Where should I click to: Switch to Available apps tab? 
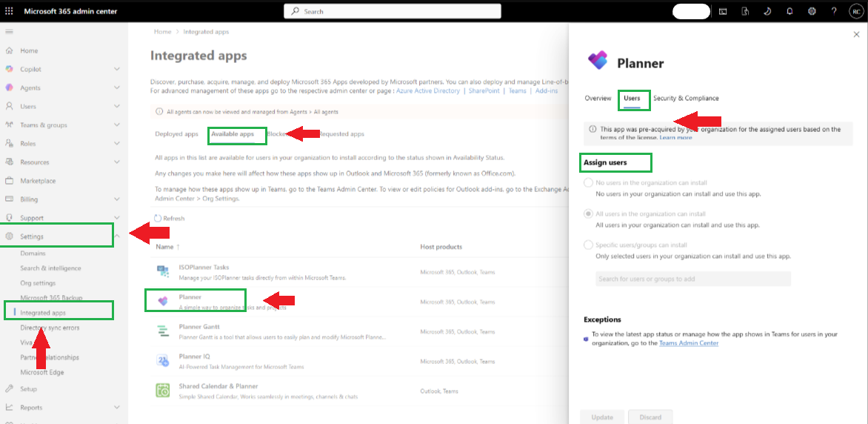click(x=233, y=134)
